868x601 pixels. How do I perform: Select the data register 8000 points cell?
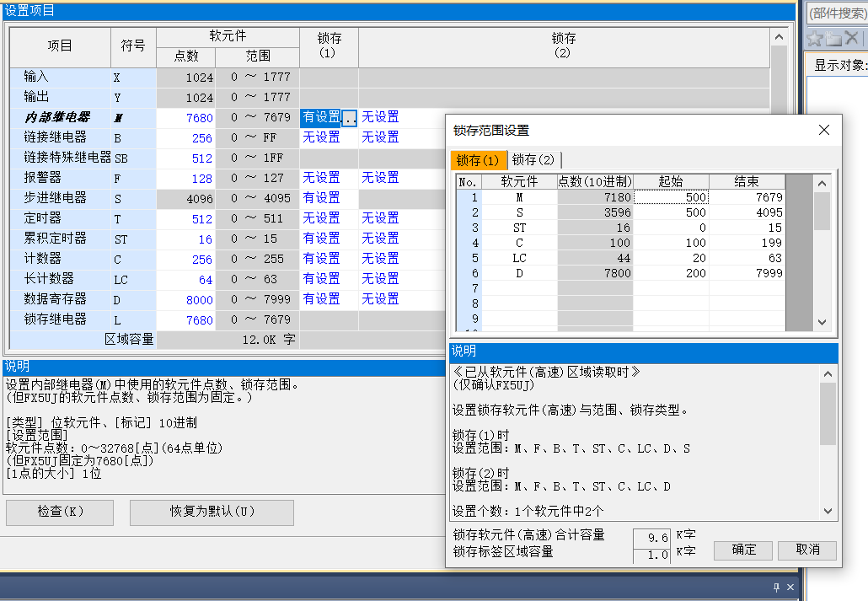click(186, 299)
